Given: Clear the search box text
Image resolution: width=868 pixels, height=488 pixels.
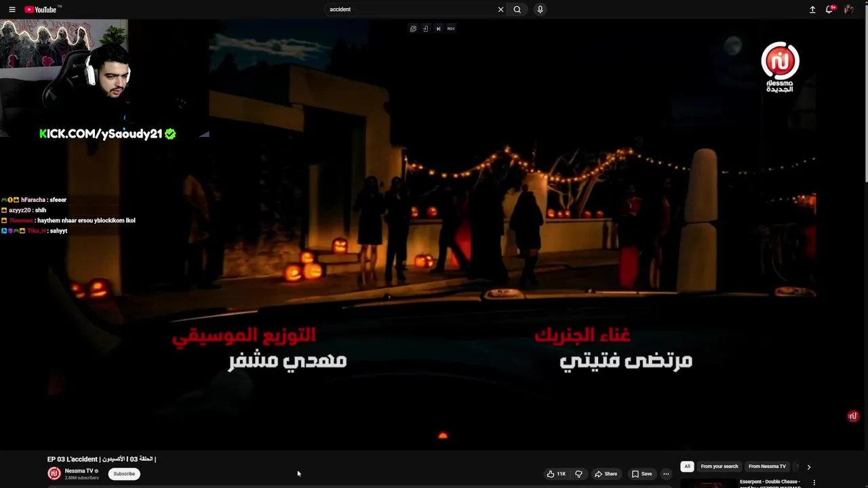Looking at the screenshot, I should tap(500, 9).
